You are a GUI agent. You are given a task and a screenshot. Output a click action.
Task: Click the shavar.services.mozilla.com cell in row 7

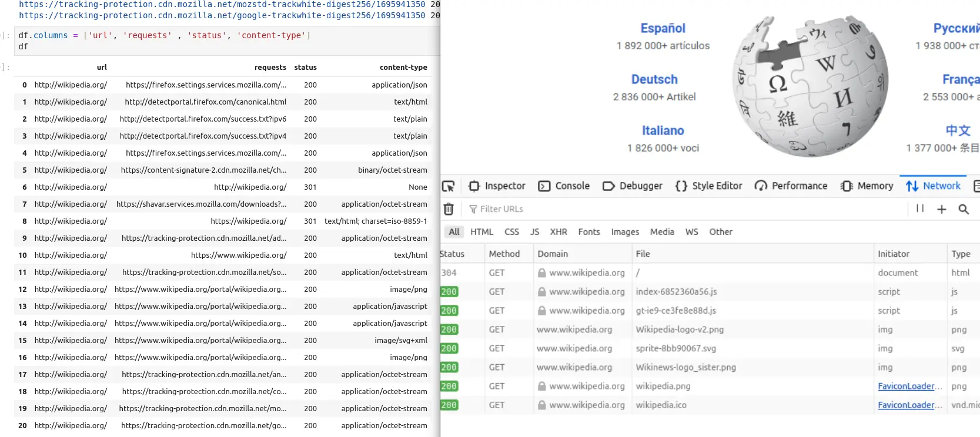point(201,204)
